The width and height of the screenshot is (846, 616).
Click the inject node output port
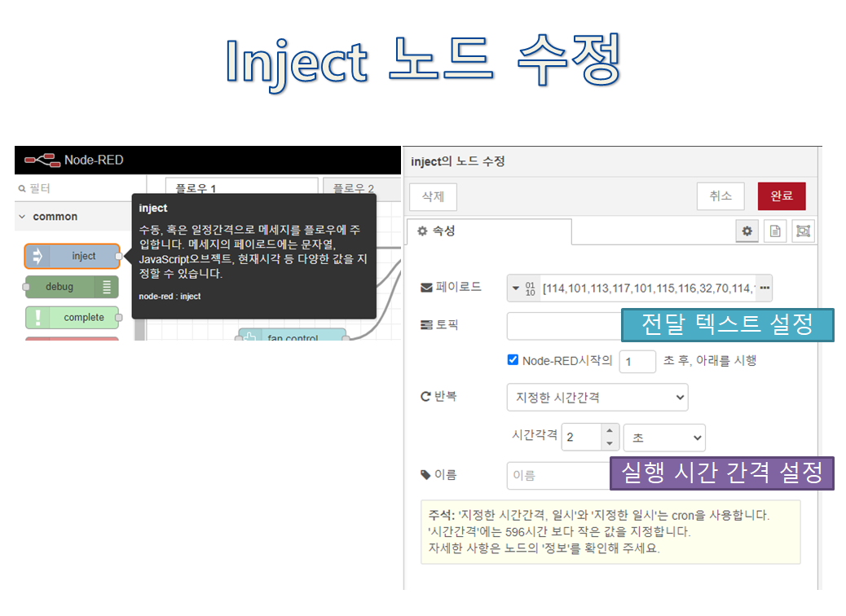119,256
